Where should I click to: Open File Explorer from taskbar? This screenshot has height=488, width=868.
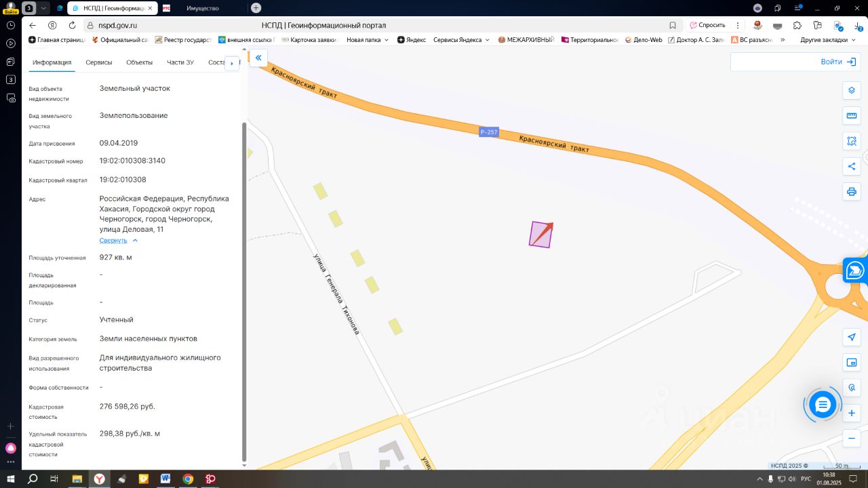point(77,479)
